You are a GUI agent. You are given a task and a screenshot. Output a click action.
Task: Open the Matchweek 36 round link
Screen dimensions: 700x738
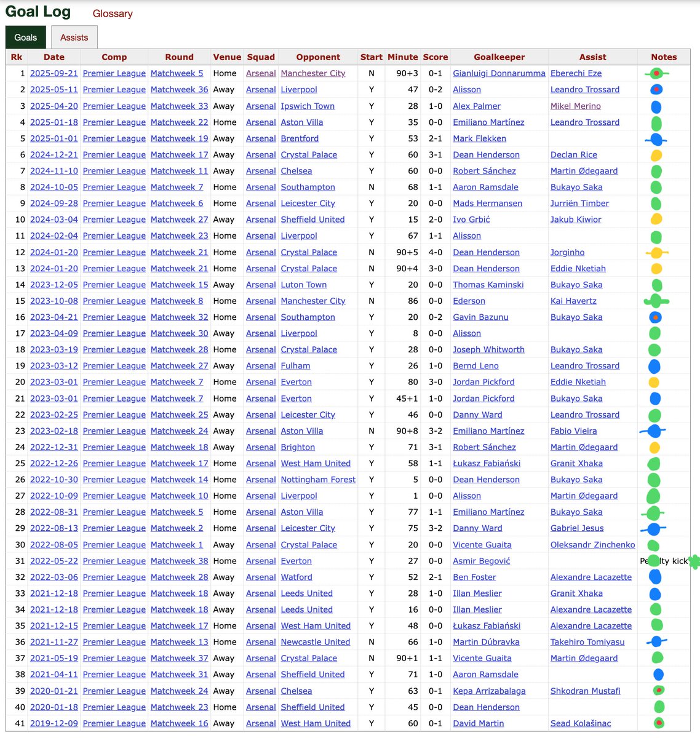pyautogui.click(x=180, y=90)
